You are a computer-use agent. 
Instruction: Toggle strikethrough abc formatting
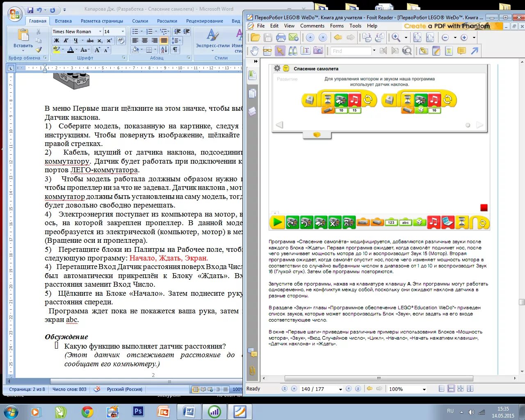(90, 41)
